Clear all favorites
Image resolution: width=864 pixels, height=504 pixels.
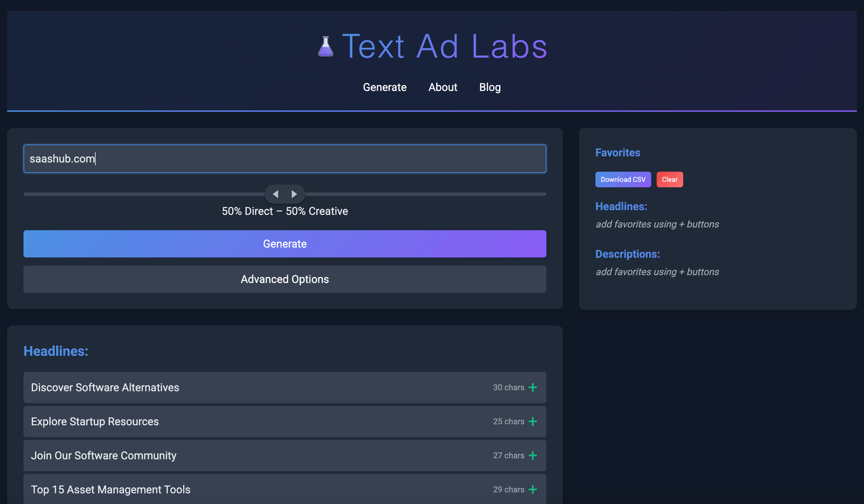[670, 180]
